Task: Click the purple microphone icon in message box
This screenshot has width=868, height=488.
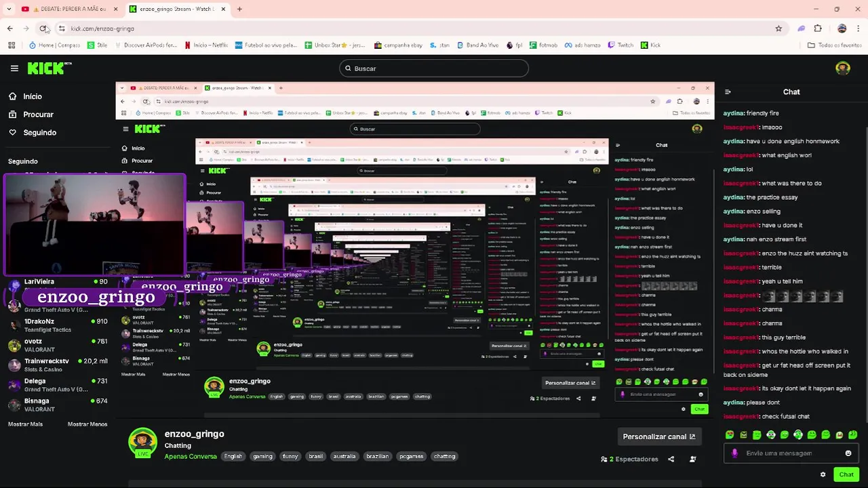Action: (735, 453)
